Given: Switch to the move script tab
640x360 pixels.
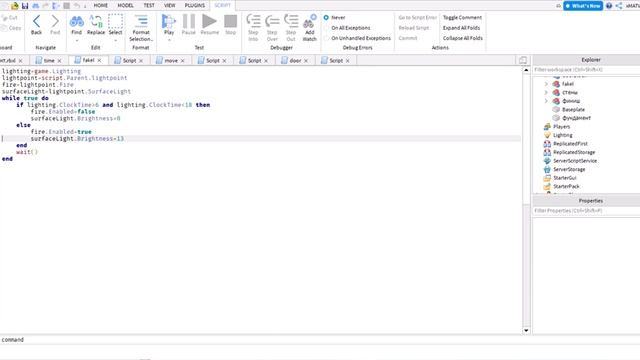Looking at the screenshot, I should (x=171, y=60).
